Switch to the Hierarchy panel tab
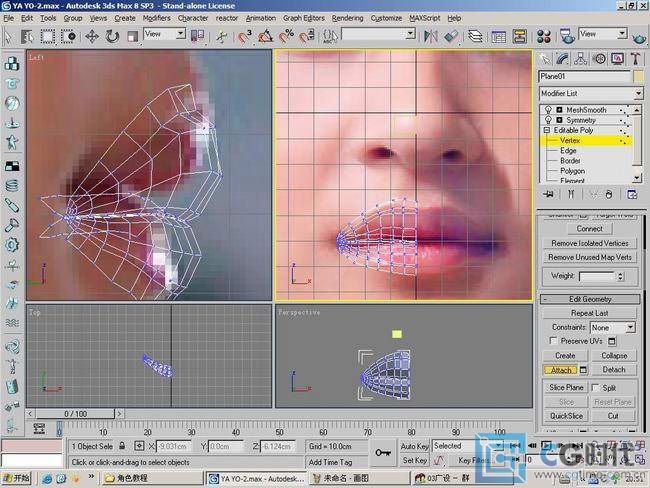The image size is (650, 488). pos(581,59)
